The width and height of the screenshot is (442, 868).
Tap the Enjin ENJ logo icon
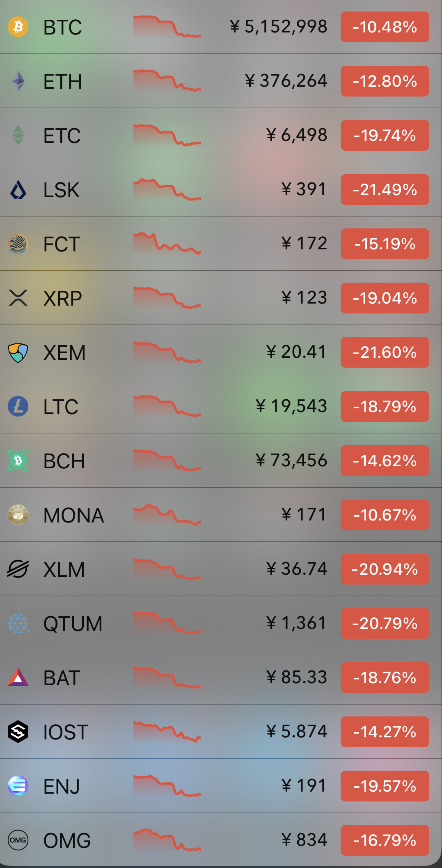[18, 786]
